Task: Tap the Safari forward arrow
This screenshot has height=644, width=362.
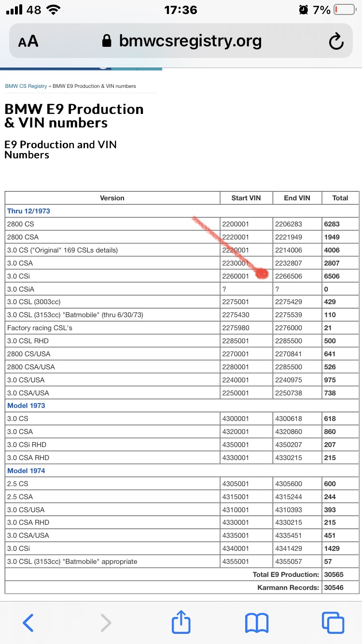Action: [106, 622]
